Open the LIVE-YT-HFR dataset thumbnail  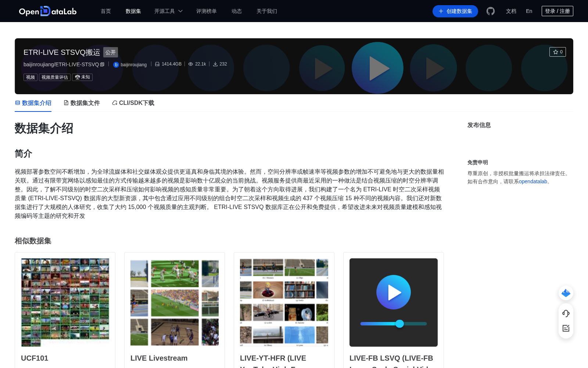[x=284, y=302]
